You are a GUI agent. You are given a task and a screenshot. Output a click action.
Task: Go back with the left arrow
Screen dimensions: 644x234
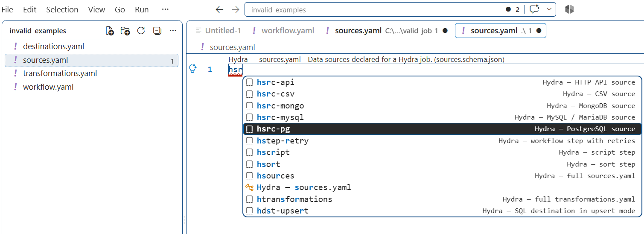tap(219, 9)
